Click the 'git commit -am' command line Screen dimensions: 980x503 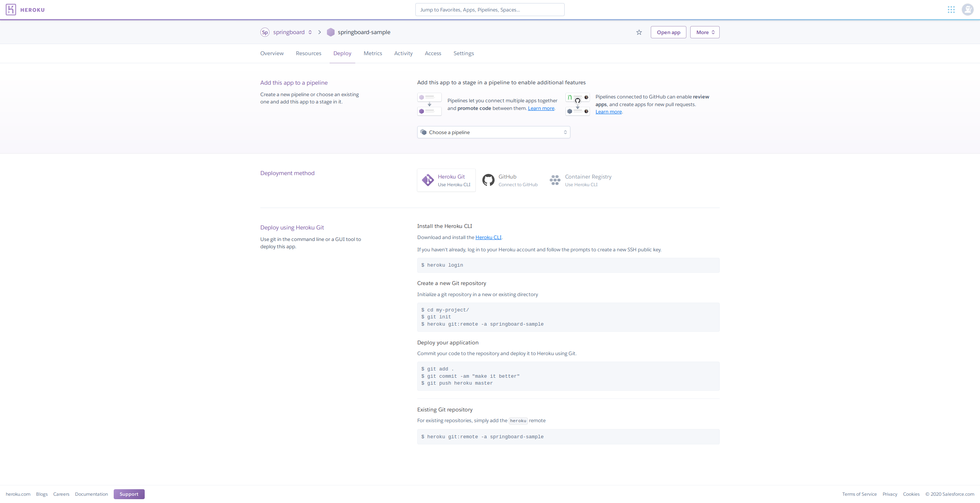pos(470,376)
